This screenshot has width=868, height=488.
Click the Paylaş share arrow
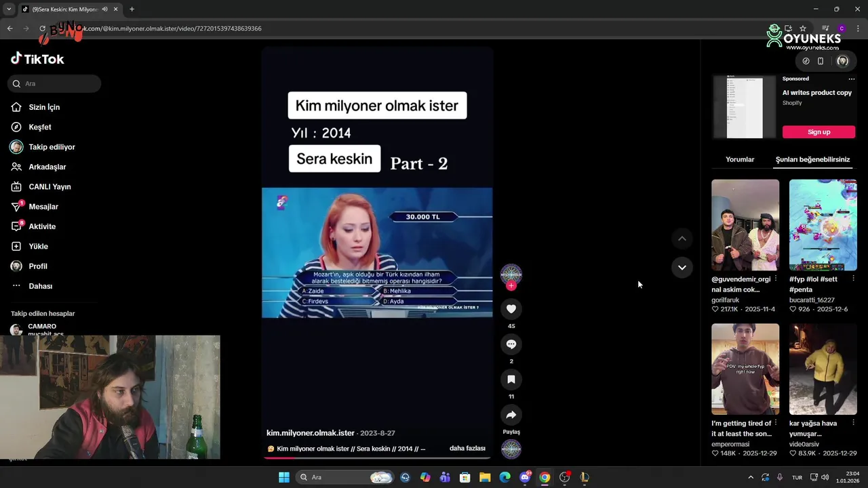click(x=511, y=415)
